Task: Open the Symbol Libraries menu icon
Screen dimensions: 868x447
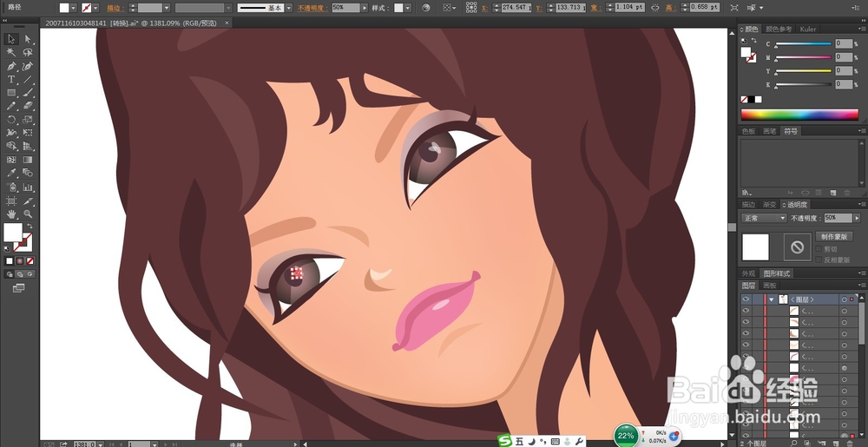Action: click(x=746, y=193)
